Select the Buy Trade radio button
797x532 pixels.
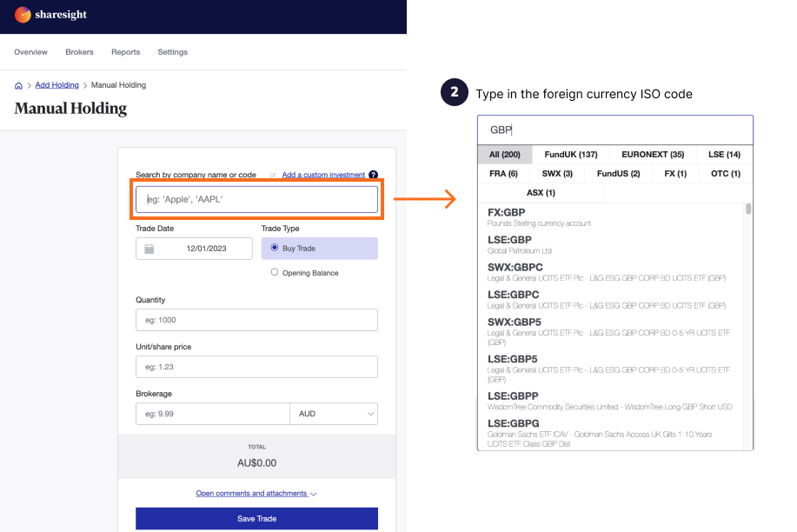click(275, 248)
